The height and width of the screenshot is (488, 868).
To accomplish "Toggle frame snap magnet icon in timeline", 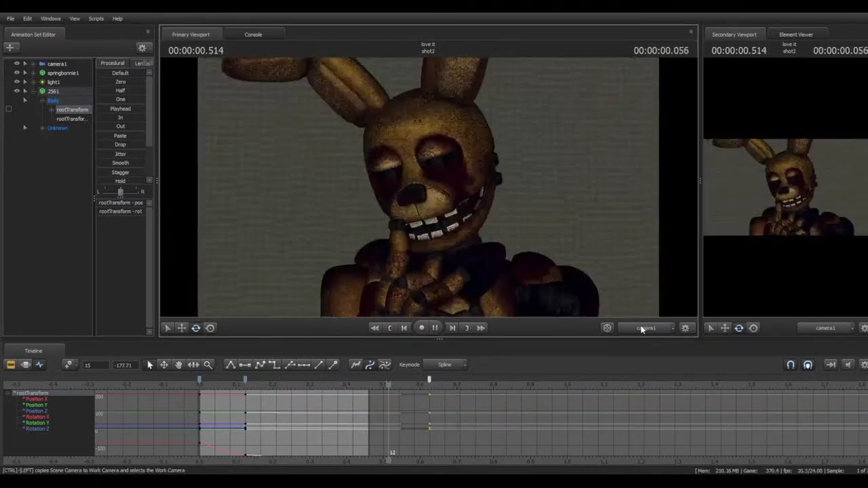I will point(808,365).
